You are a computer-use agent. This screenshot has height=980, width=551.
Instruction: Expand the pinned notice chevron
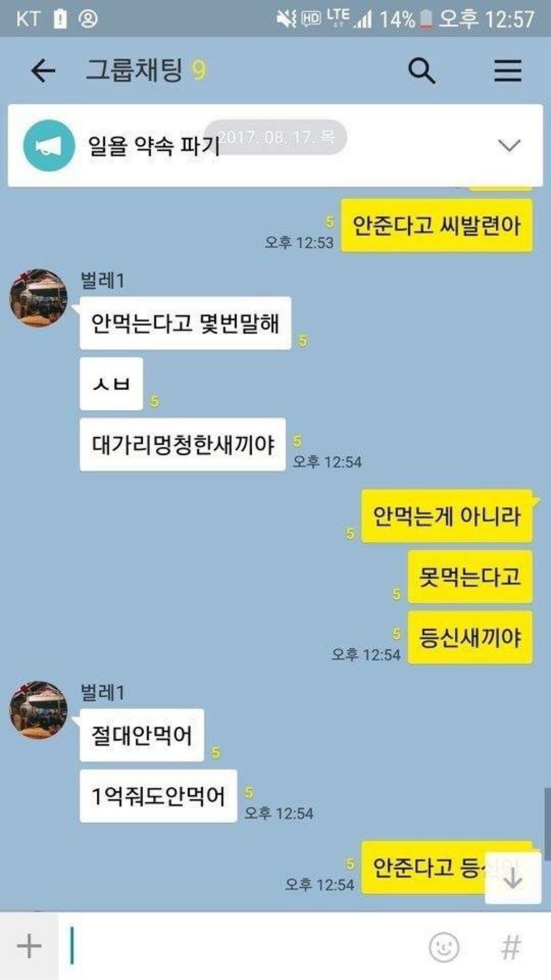pos(509,145)
